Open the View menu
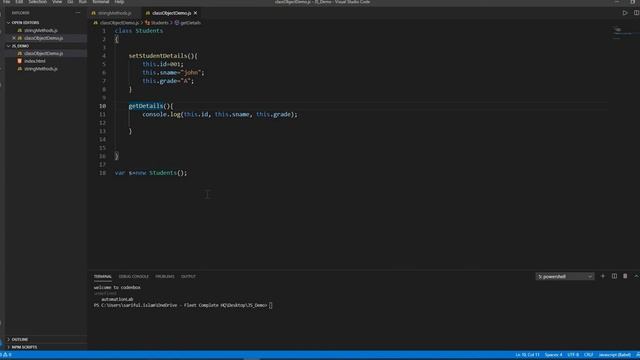 (57, 2)
